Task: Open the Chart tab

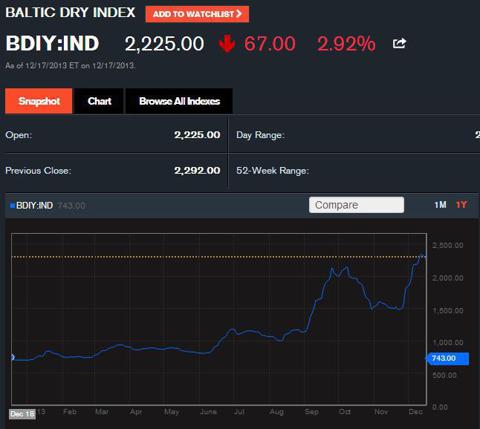Action: pyautogui.click(x=99, y=101)
